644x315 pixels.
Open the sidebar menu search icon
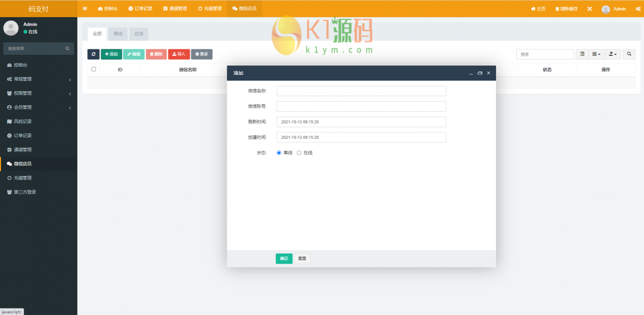67,48
